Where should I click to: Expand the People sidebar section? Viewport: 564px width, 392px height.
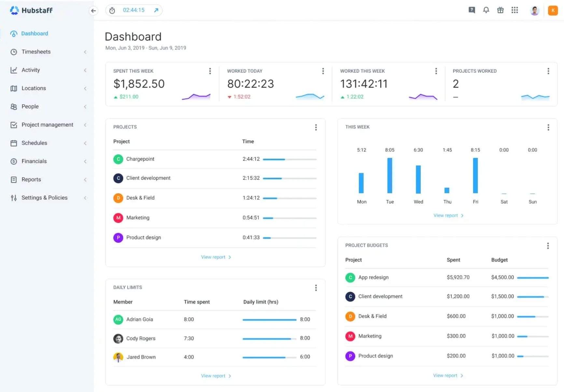pyautogui.click(x=30, y=106)
